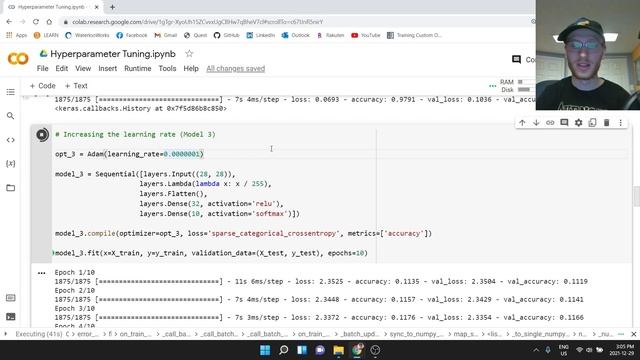Click the Colab logo

pos(18,59)
